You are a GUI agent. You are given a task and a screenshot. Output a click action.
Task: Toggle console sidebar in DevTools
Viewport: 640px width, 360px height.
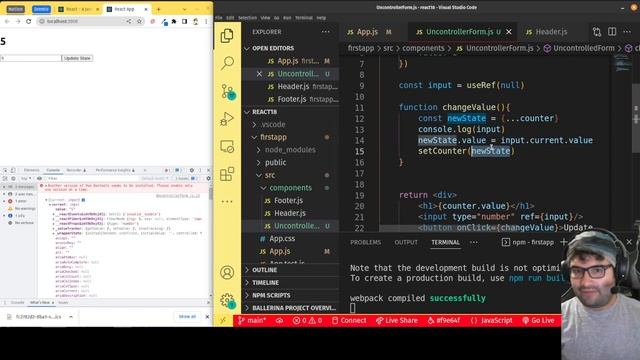coord(5,178)
